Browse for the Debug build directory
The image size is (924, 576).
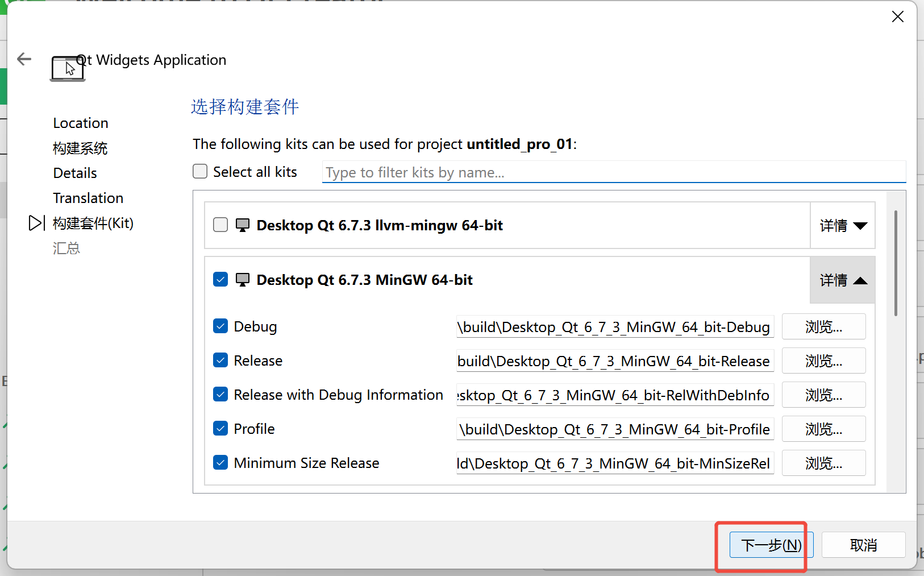(823, 326)
